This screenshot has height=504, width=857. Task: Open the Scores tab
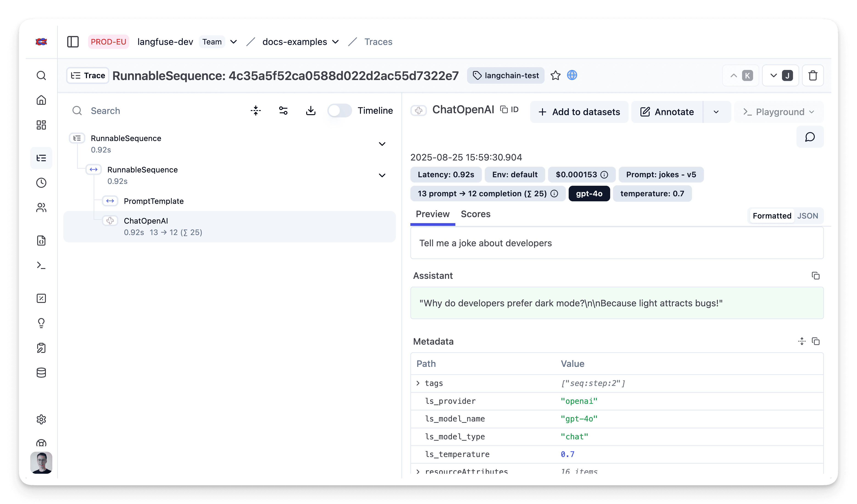click(475, 214)
